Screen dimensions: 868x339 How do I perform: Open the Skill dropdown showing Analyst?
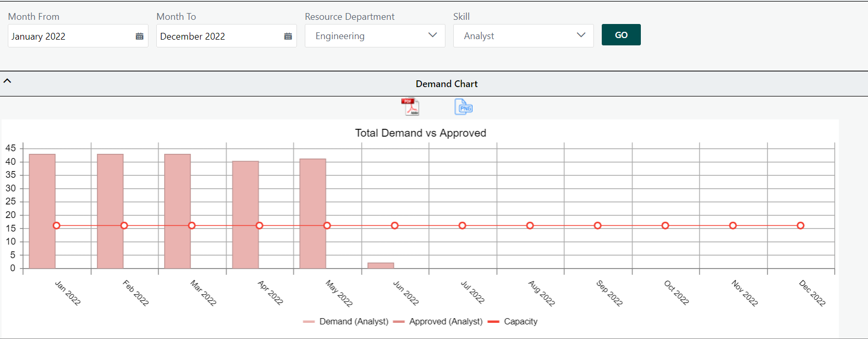click(x=524, y=35)
